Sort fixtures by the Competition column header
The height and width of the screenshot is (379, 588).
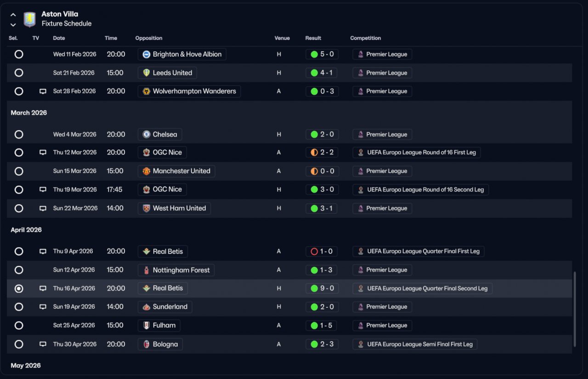[365, 38]
